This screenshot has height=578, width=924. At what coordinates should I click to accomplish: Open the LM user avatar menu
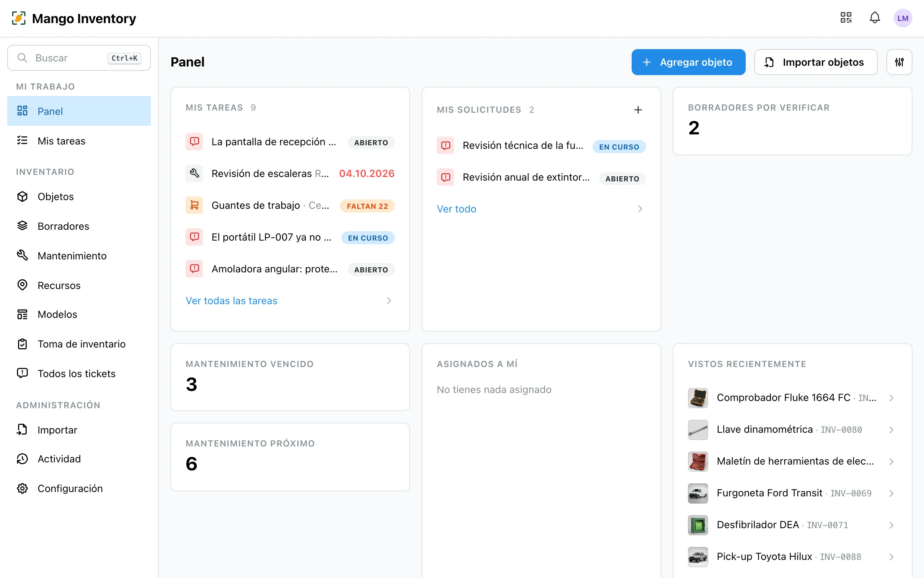[903, 18]
